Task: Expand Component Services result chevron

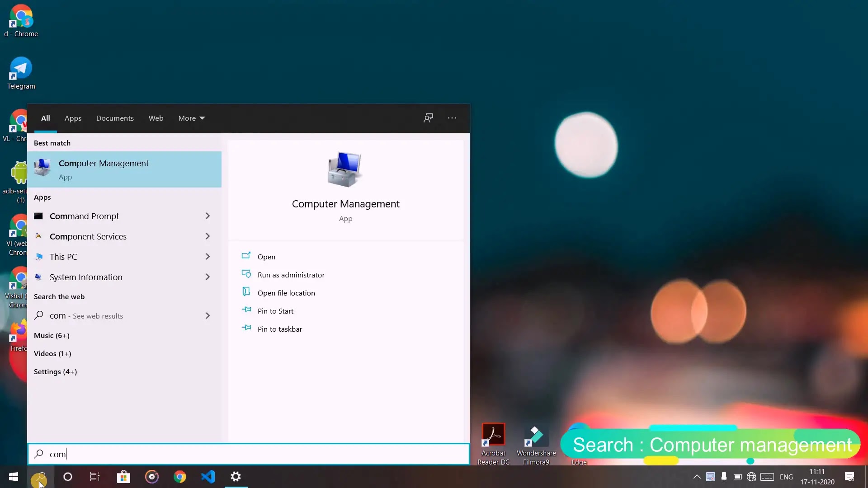Action: pyautogui.click(x=208, y=236)
